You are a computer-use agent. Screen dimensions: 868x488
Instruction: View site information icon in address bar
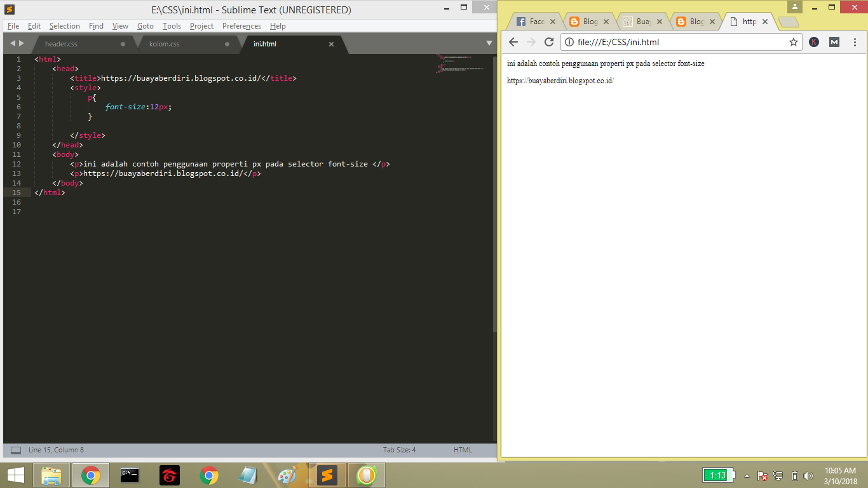tap(570, 42)
